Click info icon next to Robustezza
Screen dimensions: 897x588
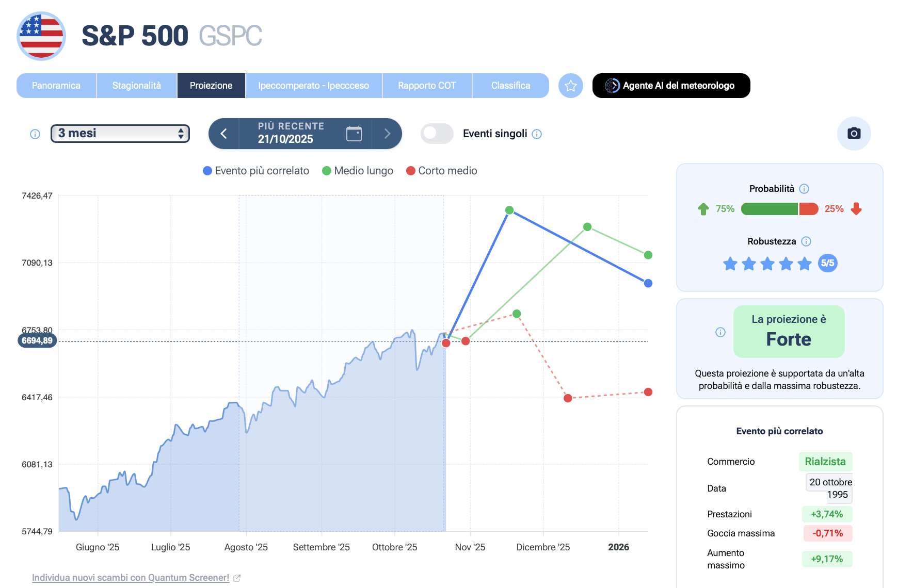pos(806,241)
